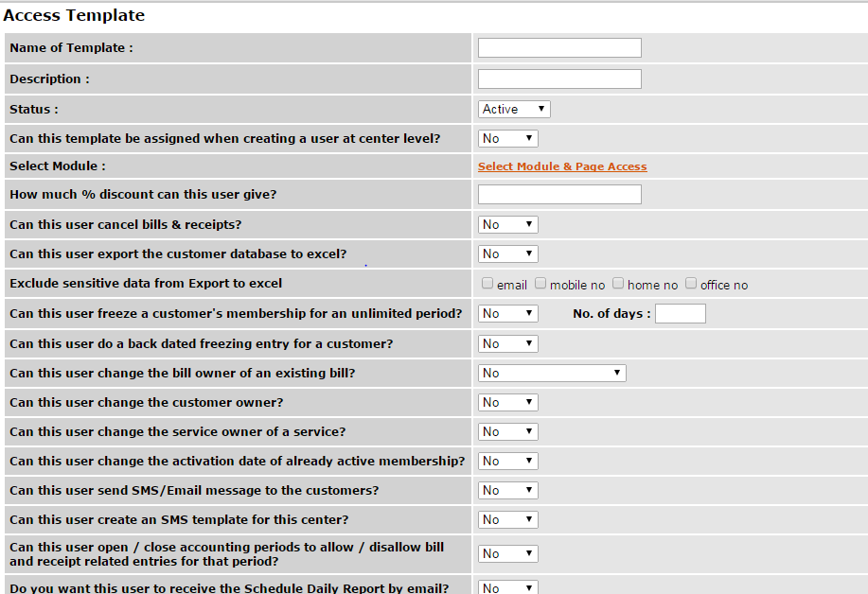The image size is (868, 594).
Task: Open change customer owner dropdown
Action: (x=508, y=402)
